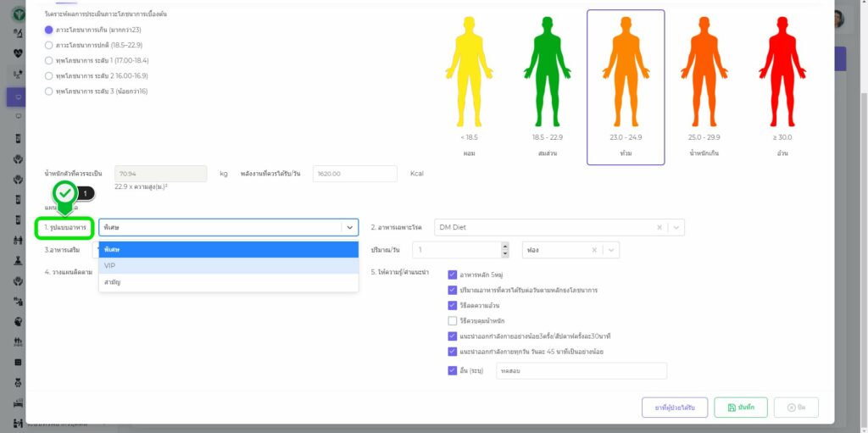The height and width of the screenshot is (433, 868).
Task: Clear the unit selection with its X icon
Action: (x=594, y=250)
